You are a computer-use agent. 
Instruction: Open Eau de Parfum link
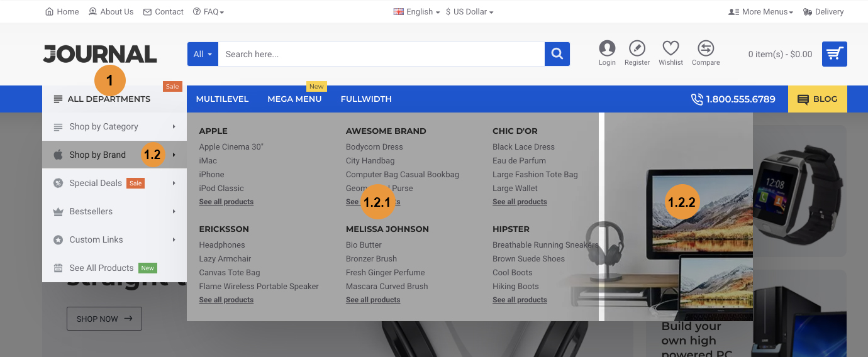[520, 160]
